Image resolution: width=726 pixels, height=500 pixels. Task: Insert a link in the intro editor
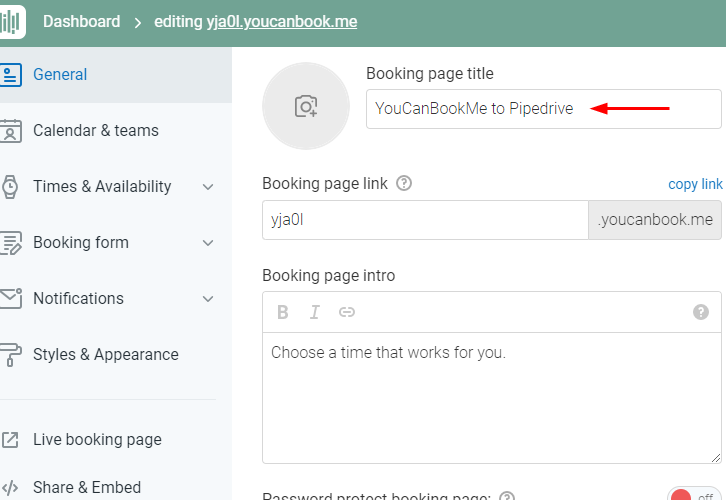(347, 312)
